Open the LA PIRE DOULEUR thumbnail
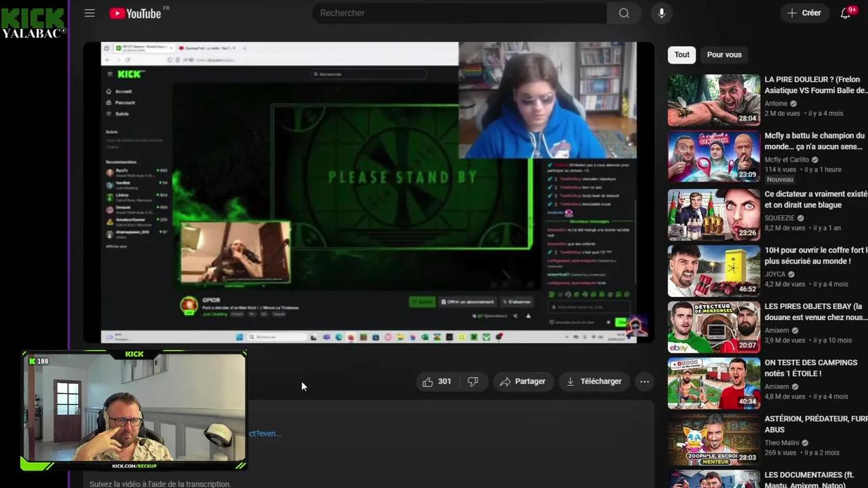The width and height of the screenshot is (868, 488). point(713,100)
